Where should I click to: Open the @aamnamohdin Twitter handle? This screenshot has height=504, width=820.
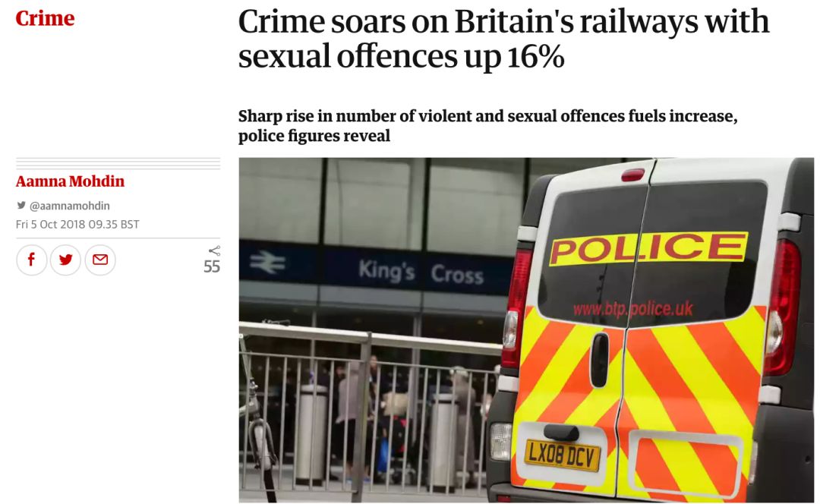point(70,206)
